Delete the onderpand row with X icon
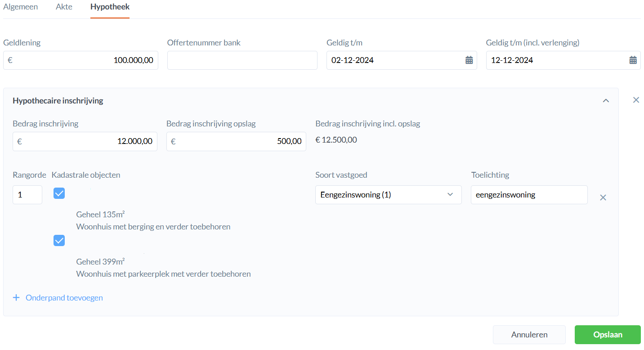 click(603, 197)
